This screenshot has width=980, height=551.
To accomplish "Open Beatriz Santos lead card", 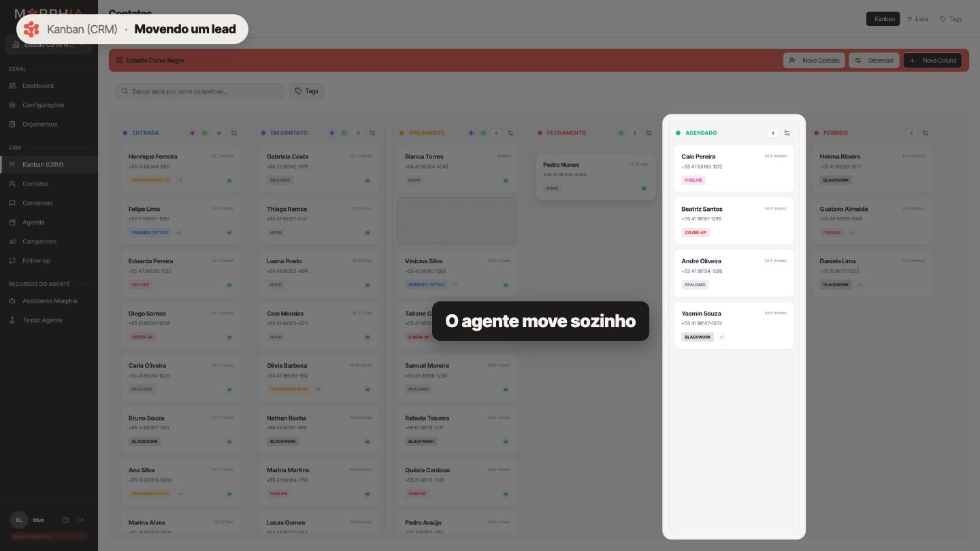I will click(734, 221).
